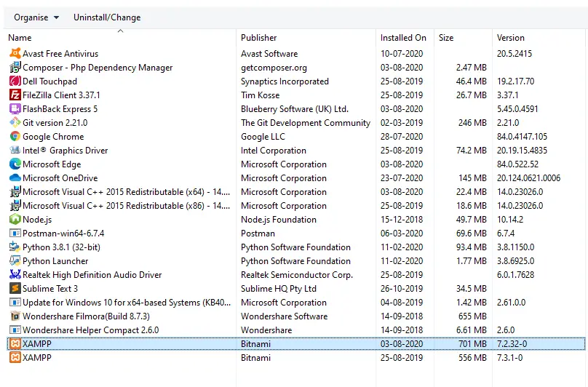Click the Python Launcher icon
The height and width of the screenshot is (387, 588).
pos(15,261)
